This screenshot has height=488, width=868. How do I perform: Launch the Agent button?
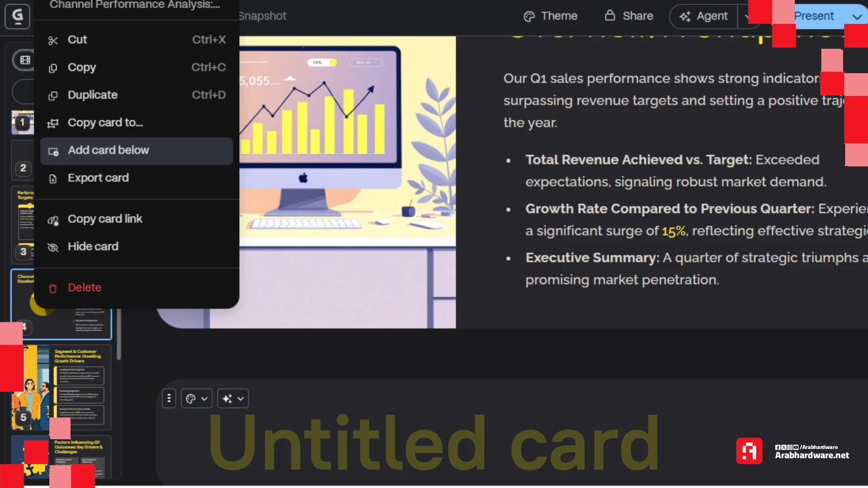point(704,16)
